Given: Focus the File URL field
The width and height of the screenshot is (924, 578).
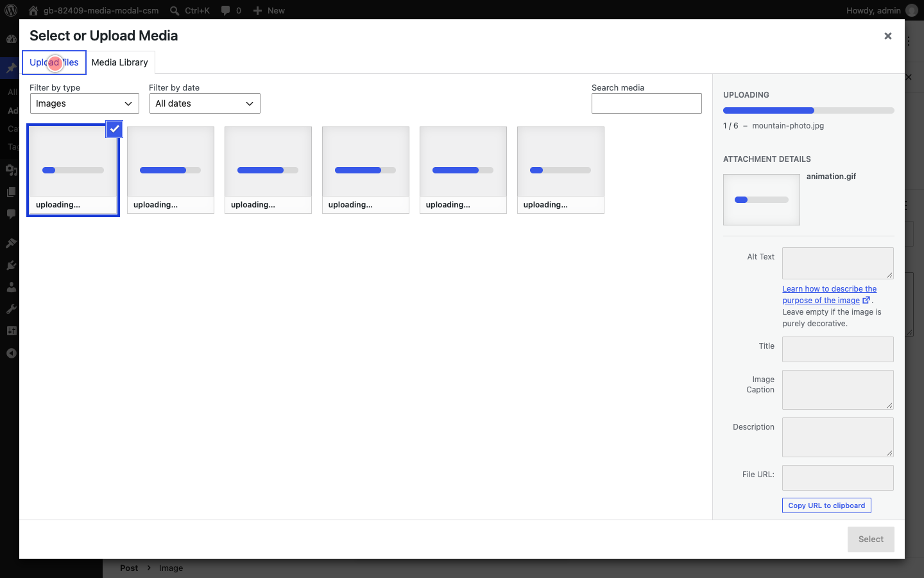Looking at the screenshot, I should pos(838,478).
